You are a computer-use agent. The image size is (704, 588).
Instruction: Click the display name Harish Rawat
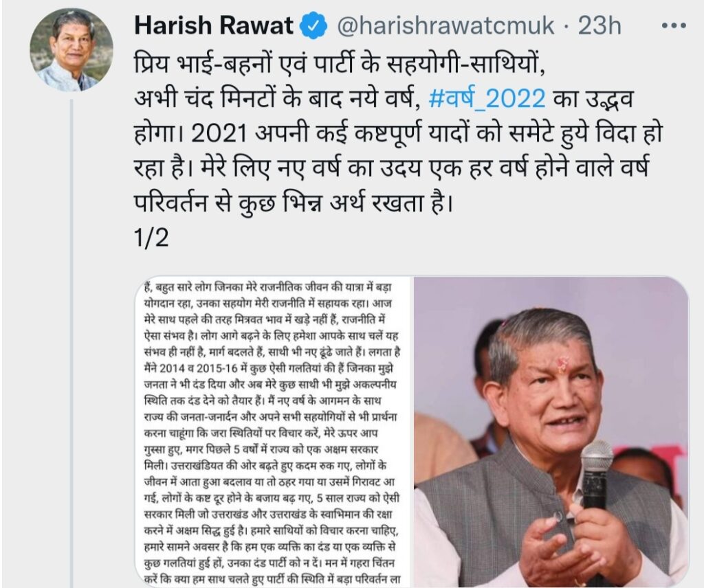[214, 25]
